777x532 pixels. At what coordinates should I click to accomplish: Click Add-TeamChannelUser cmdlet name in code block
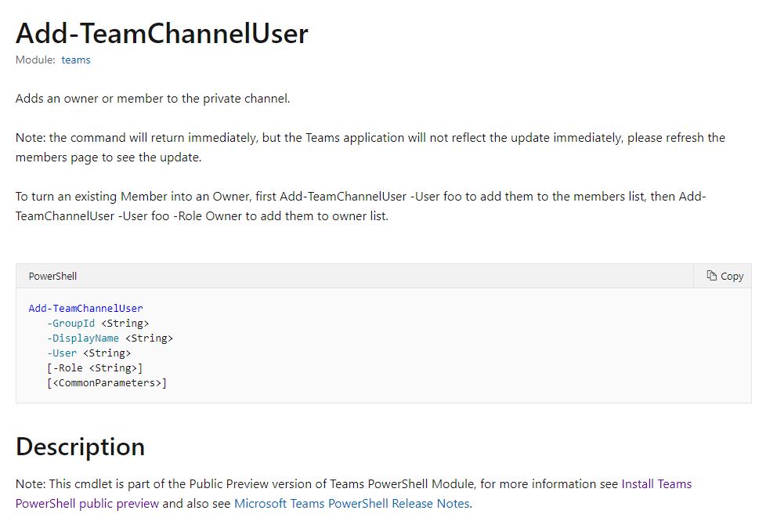[85, 309]
